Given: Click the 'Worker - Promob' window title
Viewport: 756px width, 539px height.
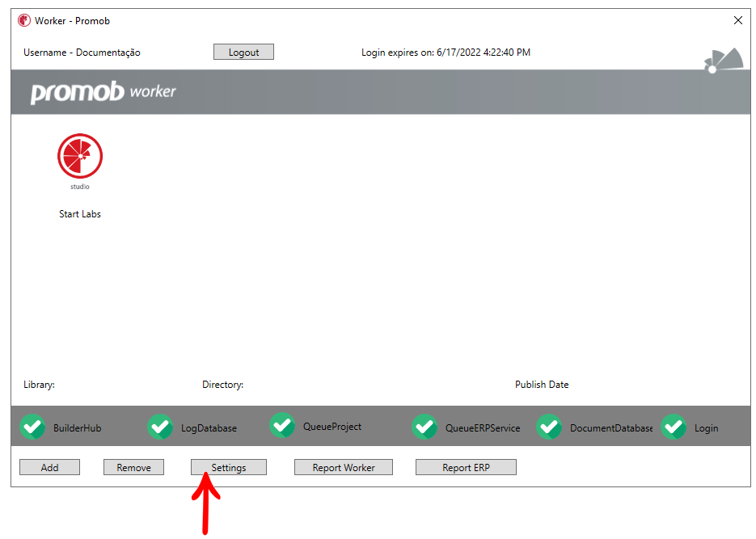Looking at the screenshot, I should coord(72,21).
